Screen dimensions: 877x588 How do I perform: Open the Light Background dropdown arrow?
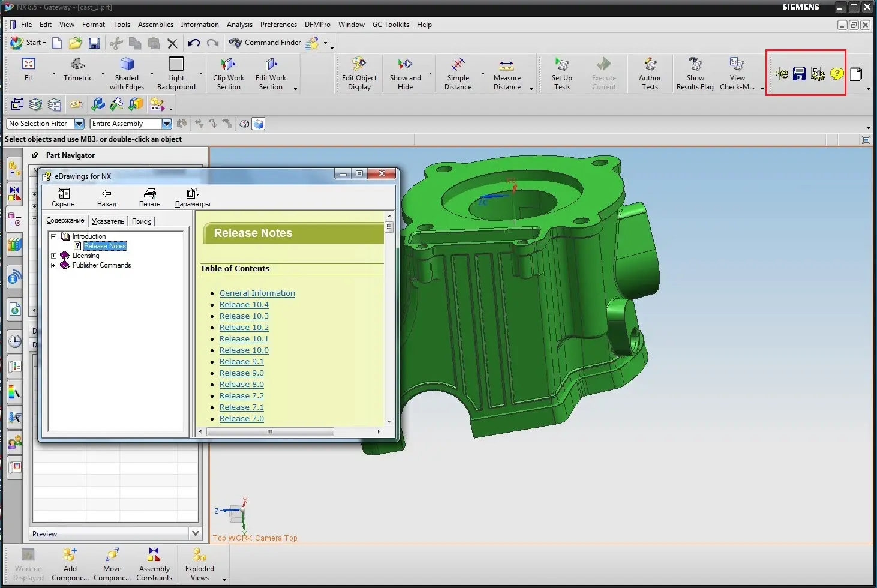201,74
